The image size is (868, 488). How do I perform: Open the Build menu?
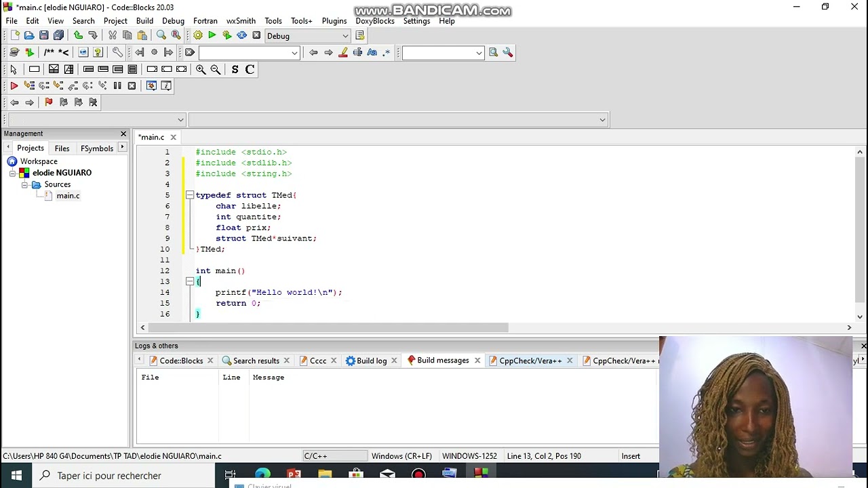[144, 21]
